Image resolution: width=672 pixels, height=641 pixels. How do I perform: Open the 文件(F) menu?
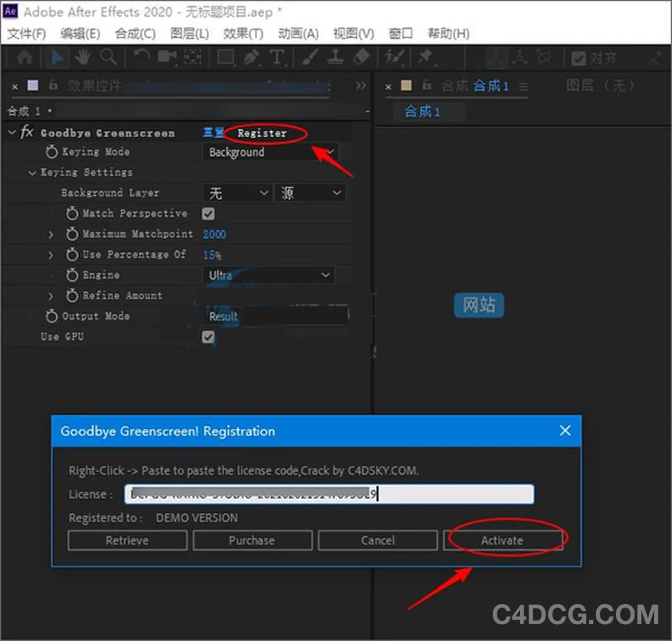coord(26,34)
